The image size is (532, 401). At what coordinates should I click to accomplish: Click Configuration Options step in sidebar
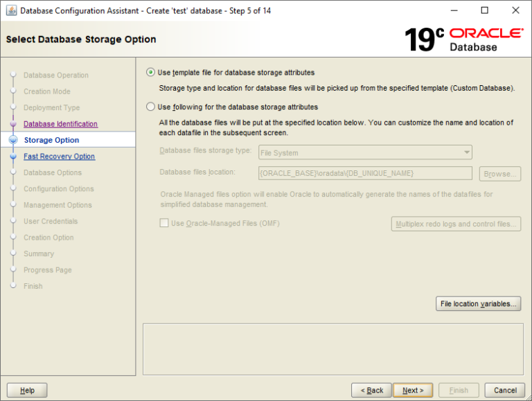[59, 188]
